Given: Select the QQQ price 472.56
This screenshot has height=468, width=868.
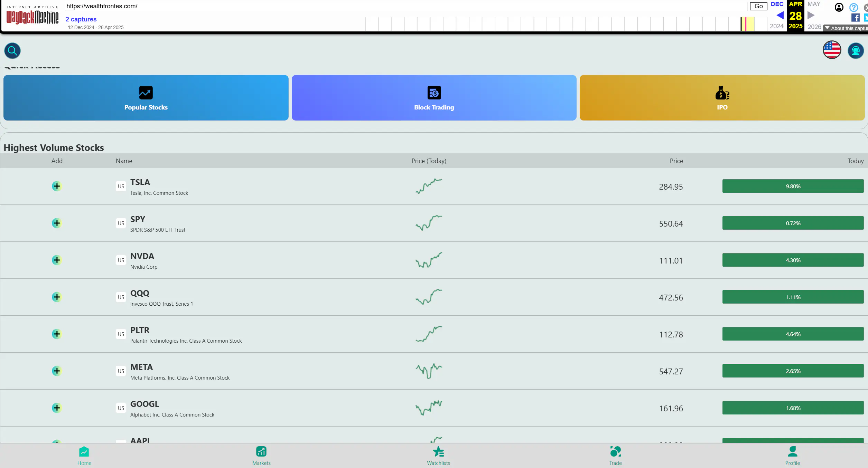Looking at the screenshot, I should coord(671,298).
